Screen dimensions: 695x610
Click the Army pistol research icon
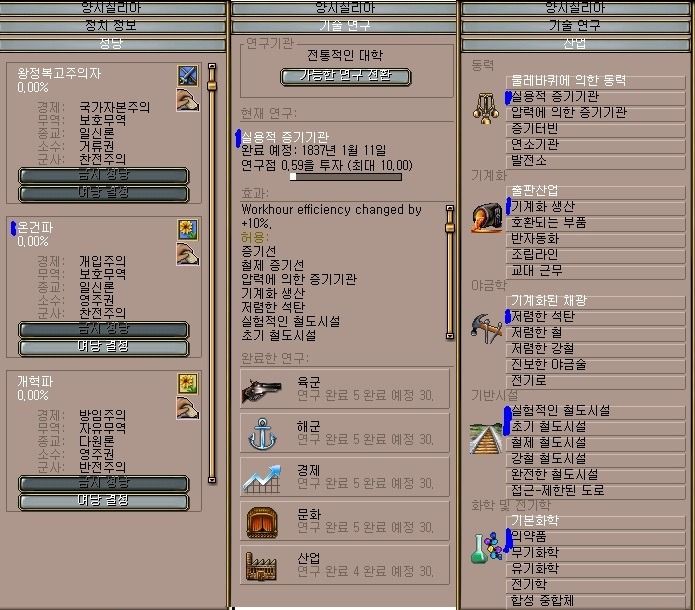coord(262,391)
